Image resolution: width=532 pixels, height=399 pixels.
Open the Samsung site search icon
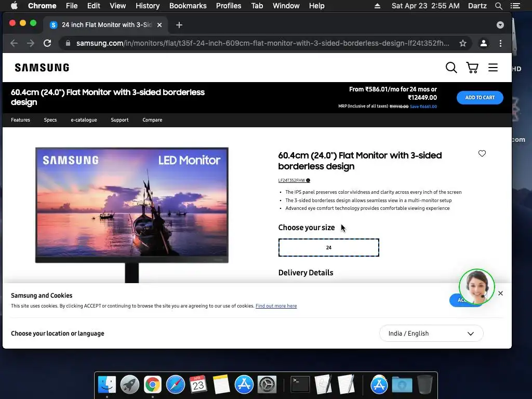tap(451, 68)
